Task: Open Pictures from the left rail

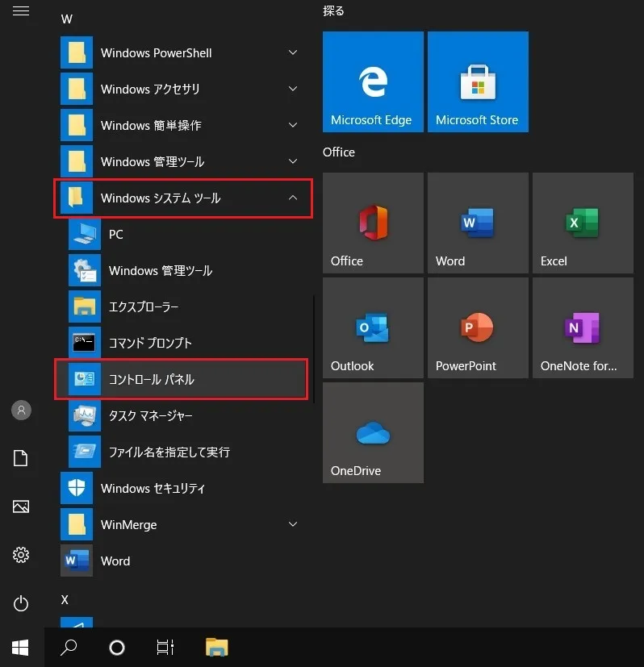Action: click(21, 507)
